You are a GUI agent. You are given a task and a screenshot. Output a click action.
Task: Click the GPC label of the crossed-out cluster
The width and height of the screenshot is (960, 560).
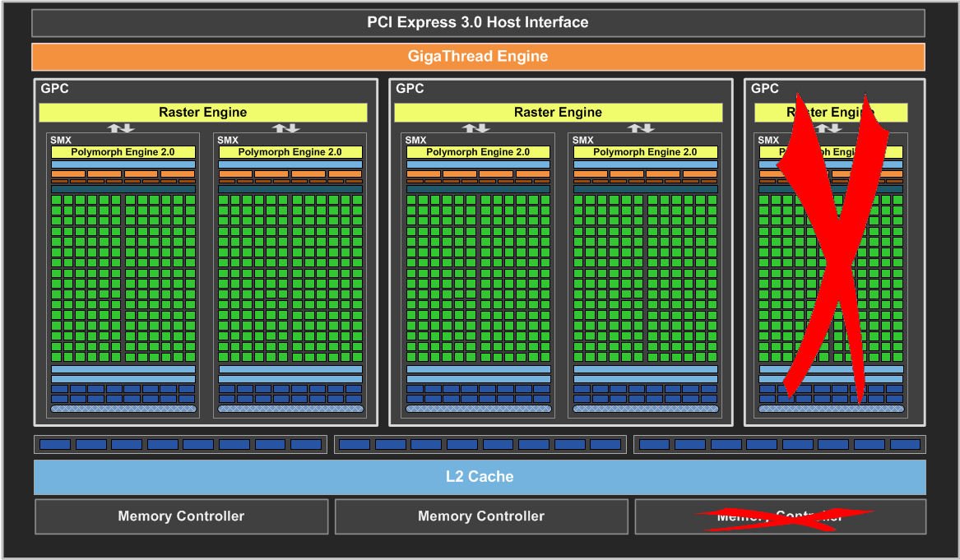click(x=765, y=88)
